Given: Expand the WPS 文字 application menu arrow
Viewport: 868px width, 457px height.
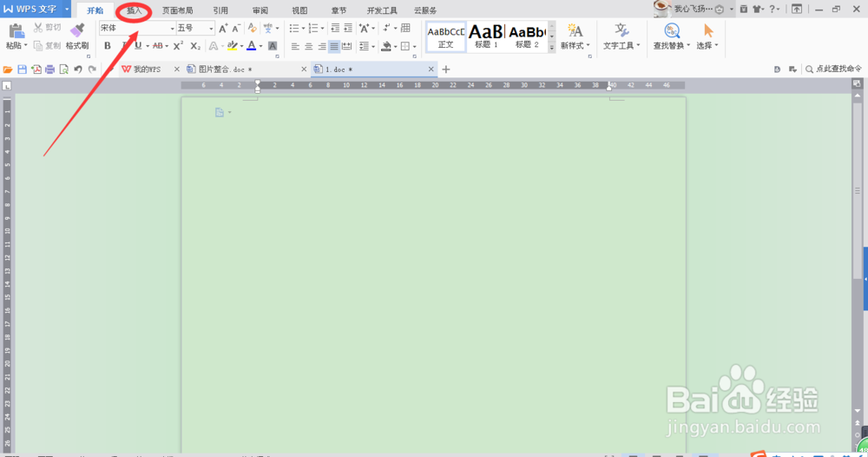Looking at the screenshot, I should click(x=67, y=9).
